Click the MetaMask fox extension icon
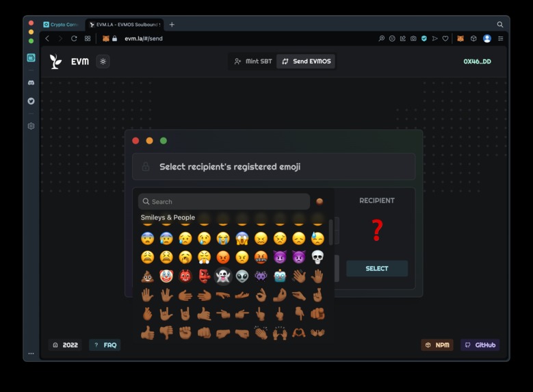The width and height of the screenshot is (533, 392). pos(460,38)
